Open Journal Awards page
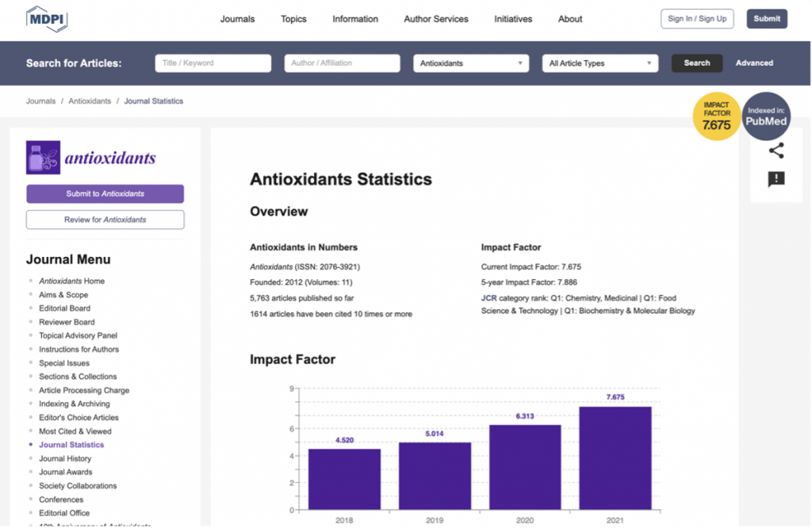Screen dimensions: 812x528 66,472
